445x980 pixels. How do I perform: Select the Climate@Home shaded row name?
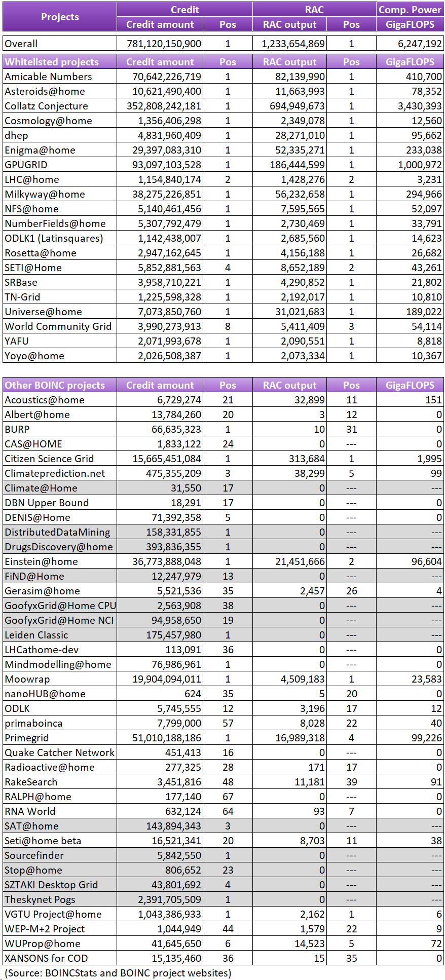click(x=42, y=488)
